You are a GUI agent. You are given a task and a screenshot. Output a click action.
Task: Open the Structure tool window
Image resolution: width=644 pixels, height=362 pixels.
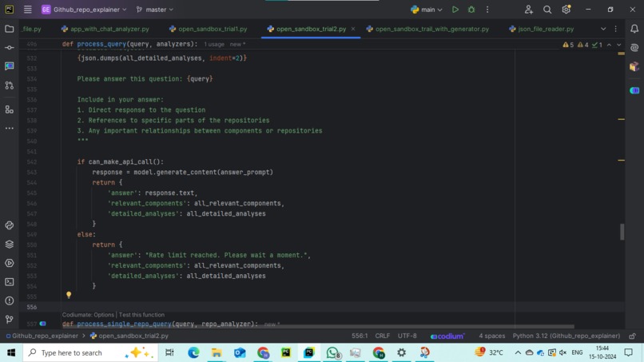coord(9,109)
